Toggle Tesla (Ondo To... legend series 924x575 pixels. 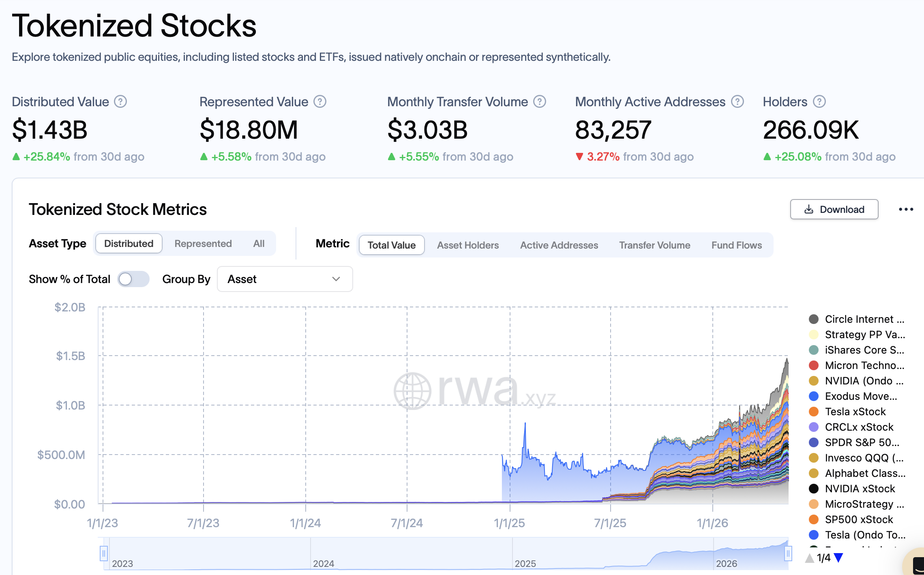coord(857,535)
